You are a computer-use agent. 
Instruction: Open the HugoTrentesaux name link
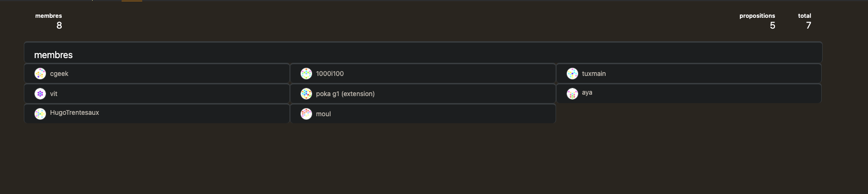coord(74,112)
